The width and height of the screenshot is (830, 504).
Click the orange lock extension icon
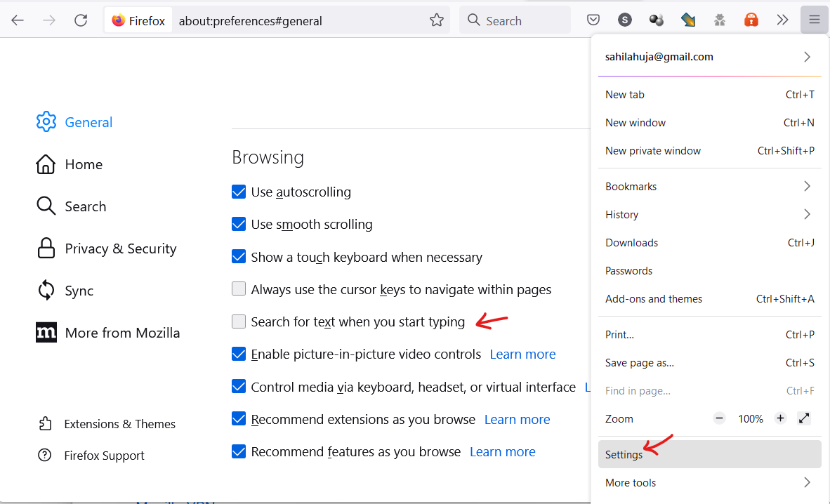(751, 20)
